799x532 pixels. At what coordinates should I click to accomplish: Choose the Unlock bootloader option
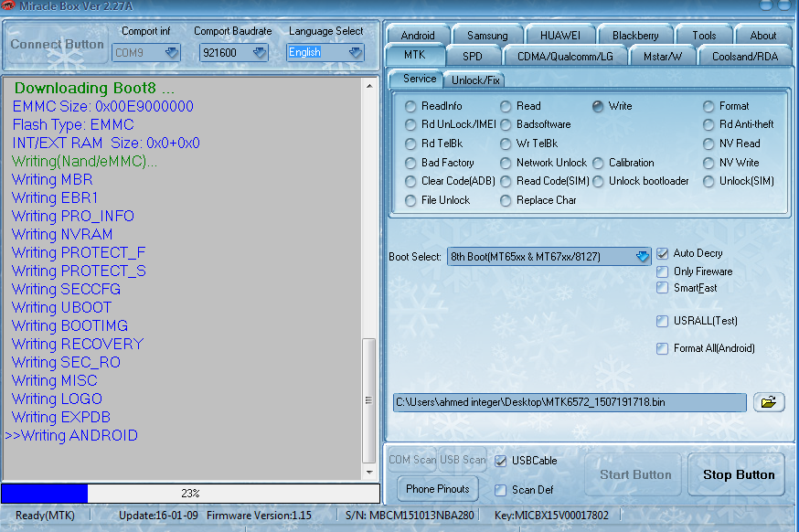point(598,181)
